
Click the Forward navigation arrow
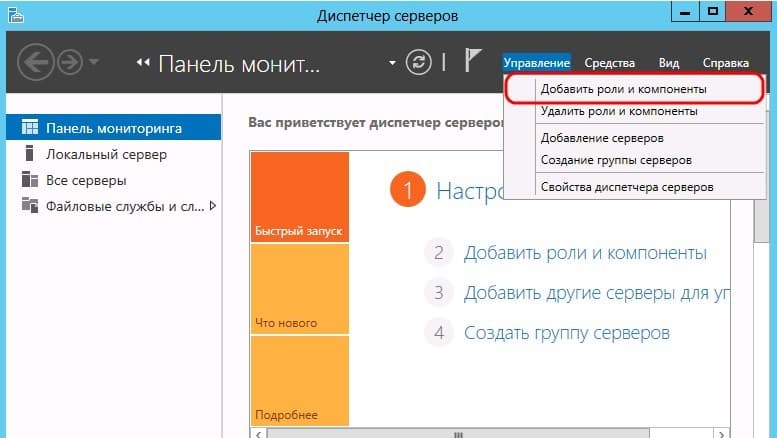tap(70, 62)
